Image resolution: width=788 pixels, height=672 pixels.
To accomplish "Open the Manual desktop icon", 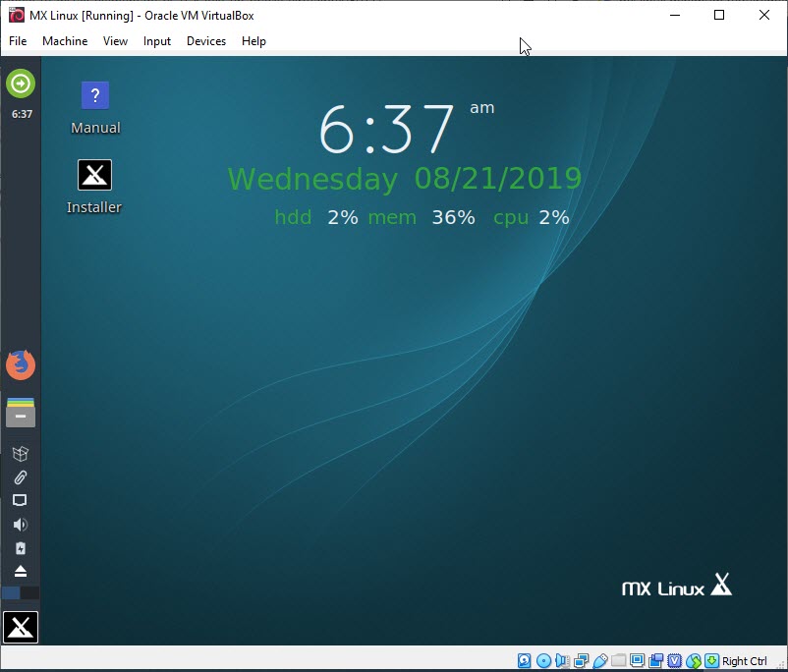I will pyautogui.click(x=95, y=107).
